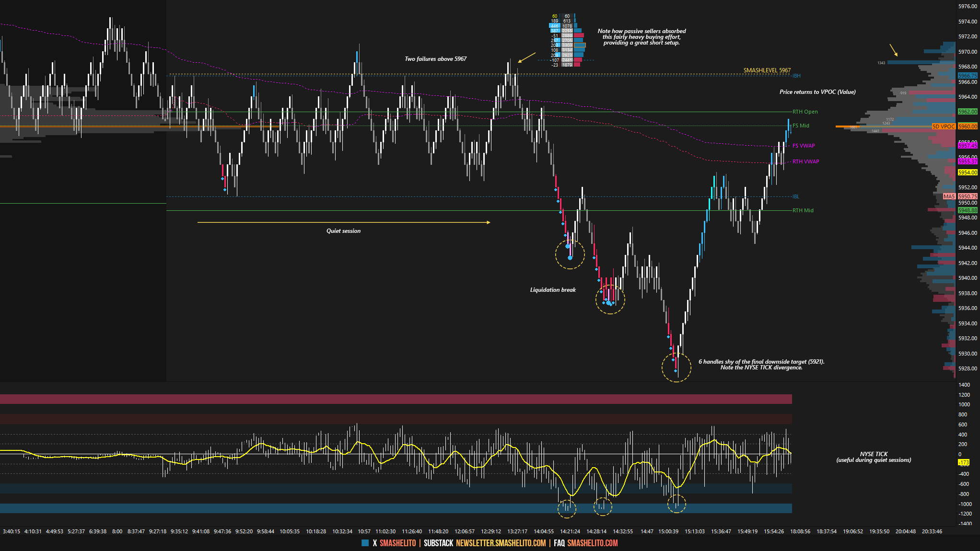Click rightmost dashed circle on NYSE TICK panel
This screenshot has height=551, width=980.
tap(677, 504)
